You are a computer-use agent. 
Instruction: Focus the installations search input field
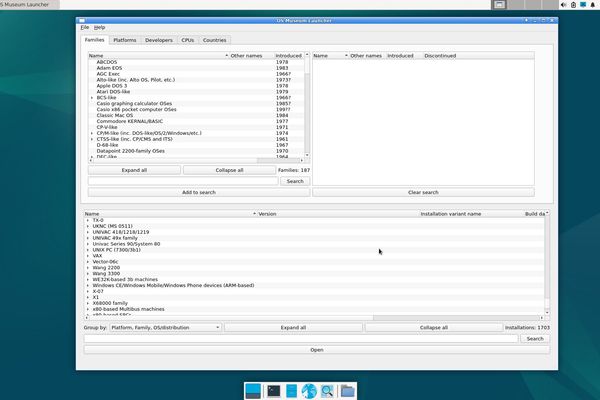pos(301,339)
